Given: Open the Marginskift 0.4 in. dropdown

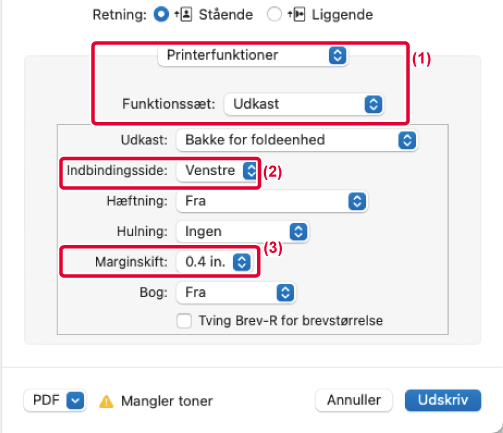Looking at the screenshot, I should tap(214, 262).
